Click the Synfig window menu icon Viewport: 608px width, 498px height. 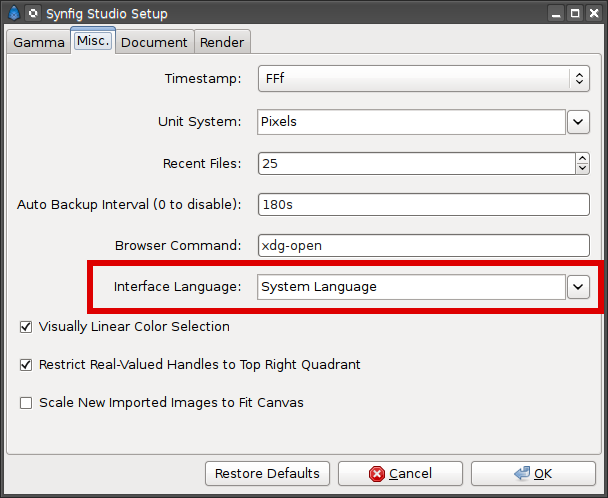pos(13,14)
